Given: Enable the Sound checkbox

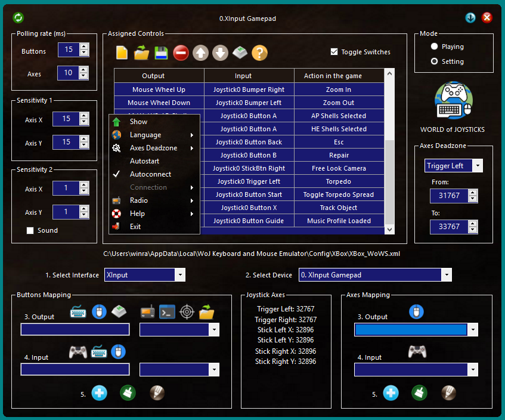Looking at the screenshot, I should coord(30,230).
